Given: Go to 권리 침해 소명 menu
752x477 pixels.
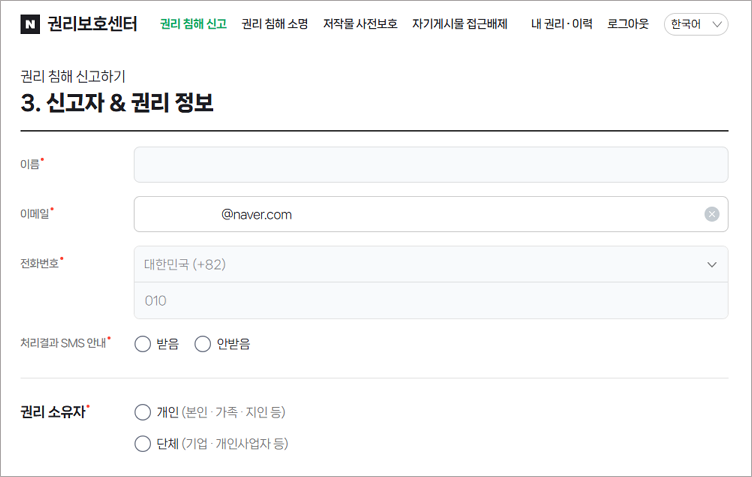Looking at the screenshot, I should (274, 24).
